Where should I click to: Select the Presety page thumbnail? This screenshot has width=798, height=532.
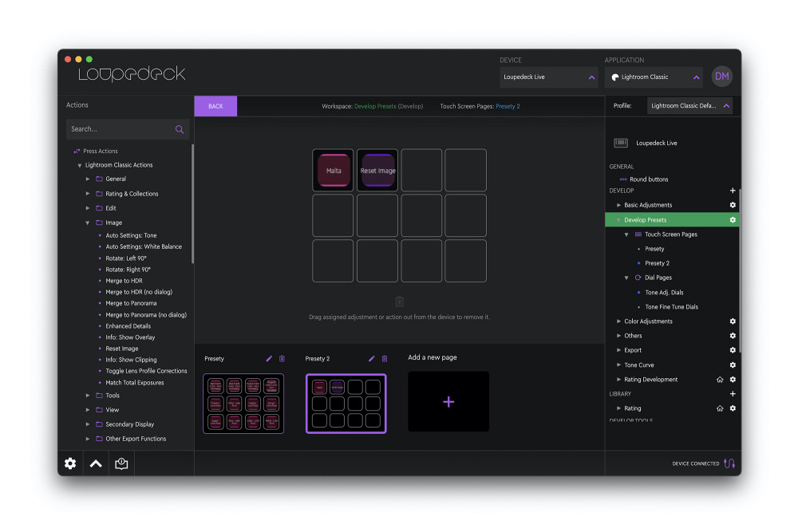coord(243,404)
